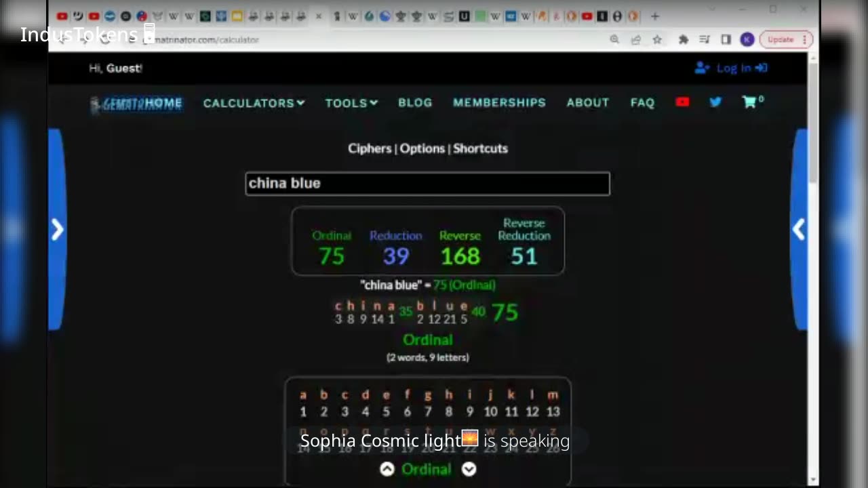This screenshot has width=868, height=488.
Task: Click letter m in the cipher chart
Action: pos(553,395)
